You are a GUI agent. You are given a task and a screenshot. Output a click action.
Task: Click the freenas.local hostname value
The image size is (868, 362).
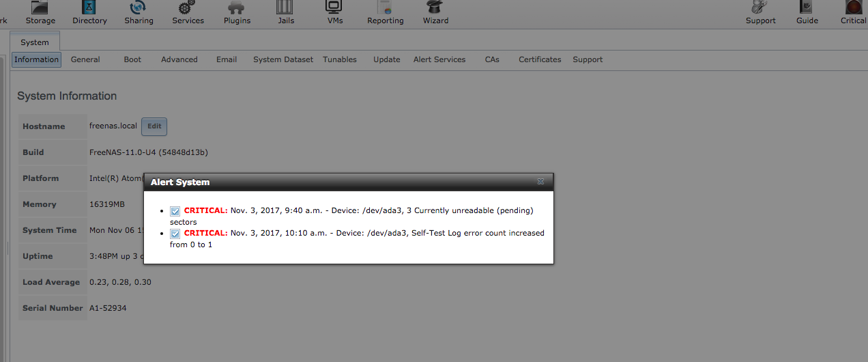(x=113, y=126)
